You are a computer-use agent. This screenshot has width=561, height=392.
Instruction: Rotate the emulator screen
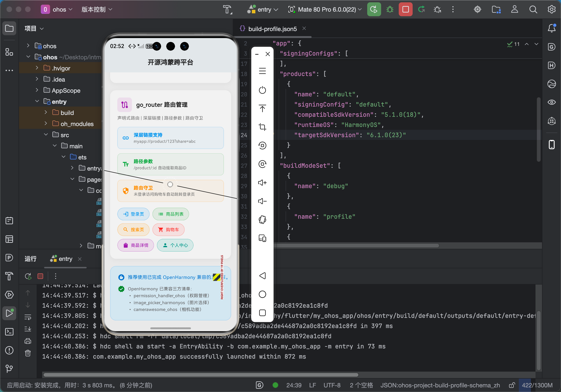(262, 220)
